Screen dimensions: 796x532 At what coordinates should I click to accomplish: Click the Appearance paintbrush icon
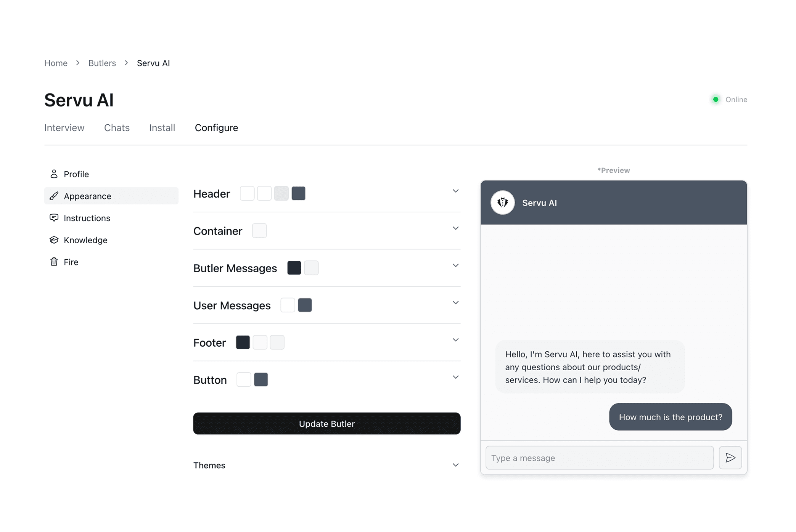(x=54, y=196)
